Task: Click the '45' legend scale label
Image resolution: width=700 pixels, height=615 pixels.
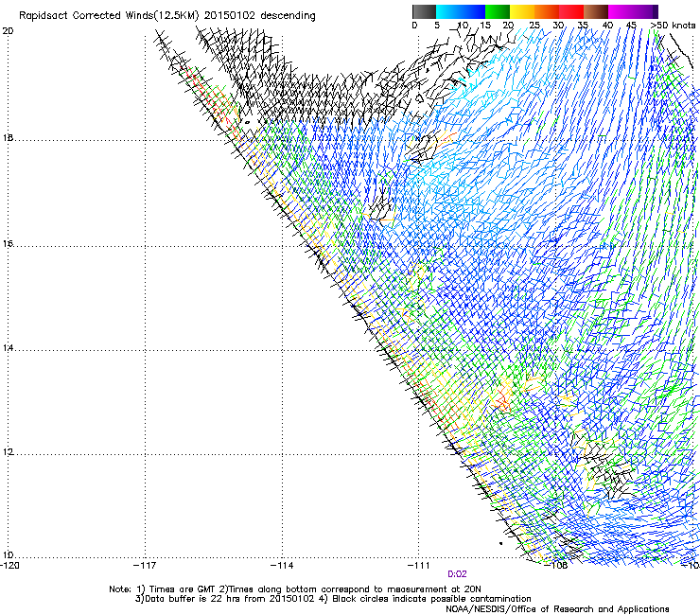Action: click(x=631, y=25)
